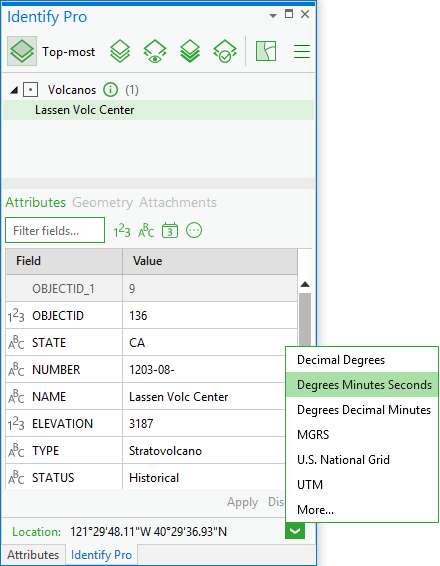Open the hamburger menu in Identify Pro

302,51
